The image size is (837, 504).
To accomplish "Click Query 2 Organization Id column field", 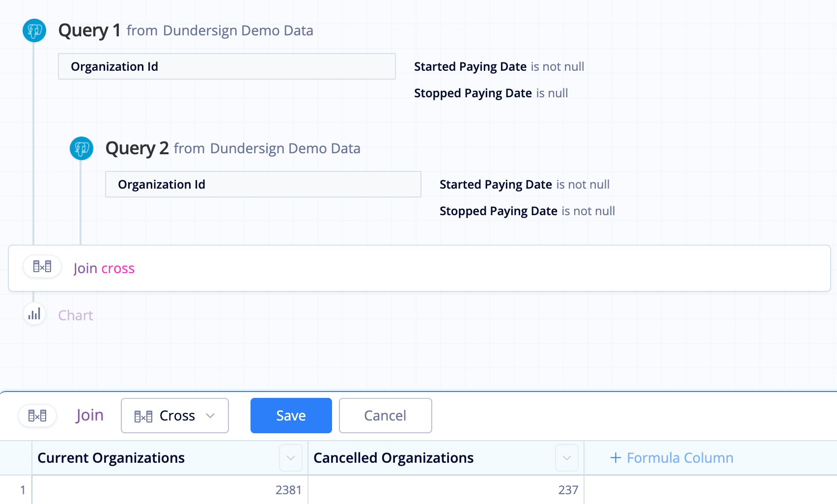I will tap(263, 184).
